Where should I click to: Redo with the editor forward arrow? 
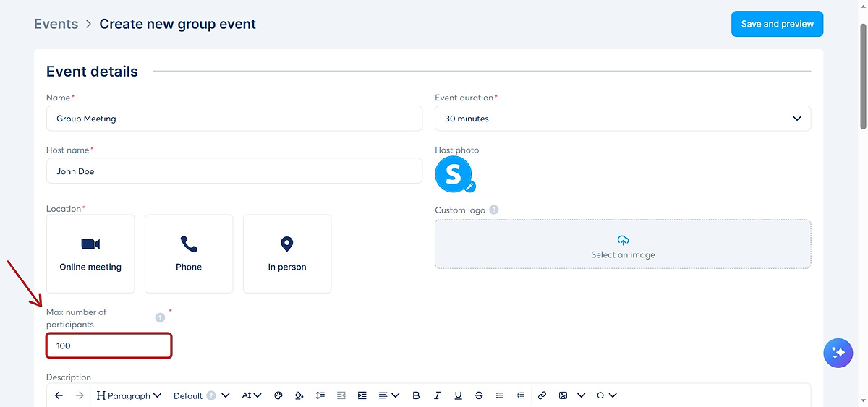(80, 395)
